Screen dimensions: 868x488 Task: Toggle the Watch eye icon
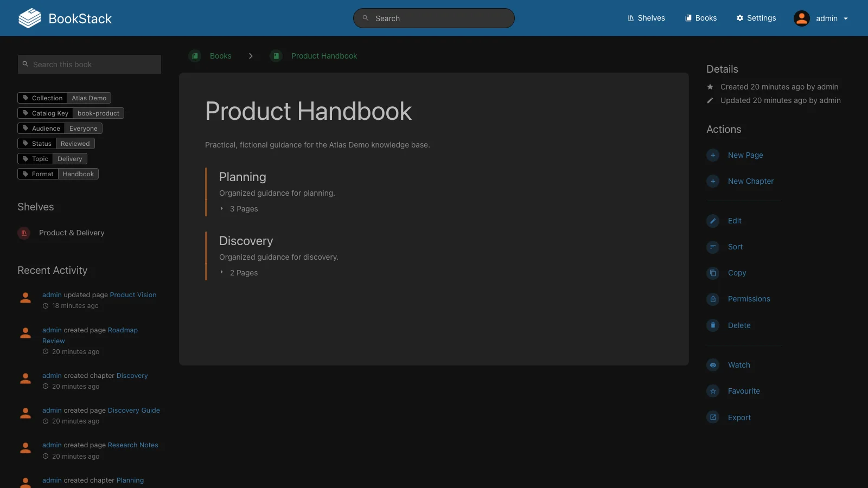pyautogui.click(x=713, y=365)
